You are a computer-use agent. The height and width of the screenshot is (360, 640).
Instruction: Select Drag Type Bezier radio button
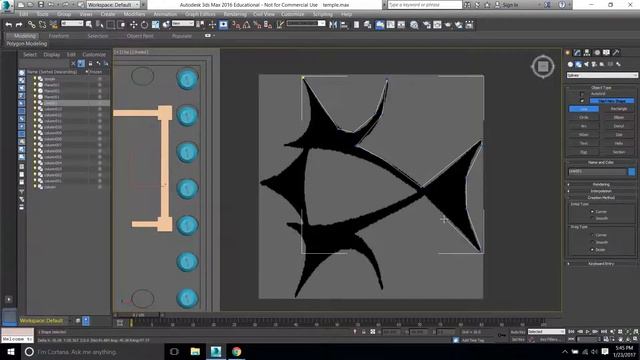[x=592, y=249]
